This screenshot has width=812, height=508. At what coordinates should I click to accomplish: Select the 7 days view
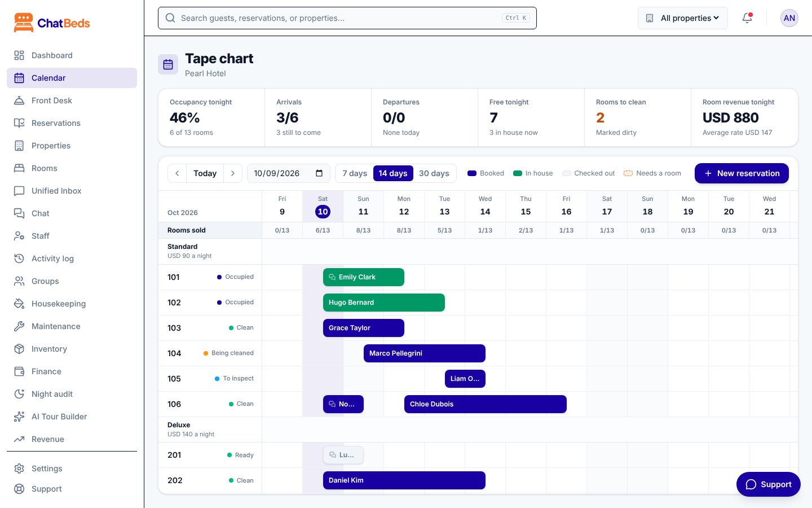pos(355,173)
